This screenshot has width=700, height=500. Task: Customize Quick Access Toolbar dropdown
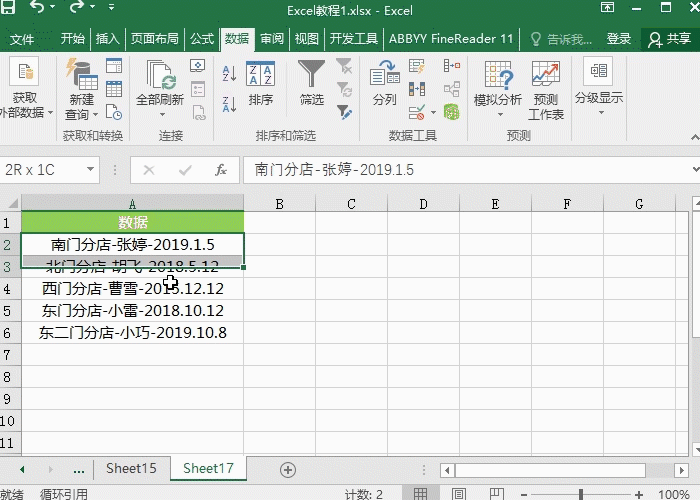(111, 6)
